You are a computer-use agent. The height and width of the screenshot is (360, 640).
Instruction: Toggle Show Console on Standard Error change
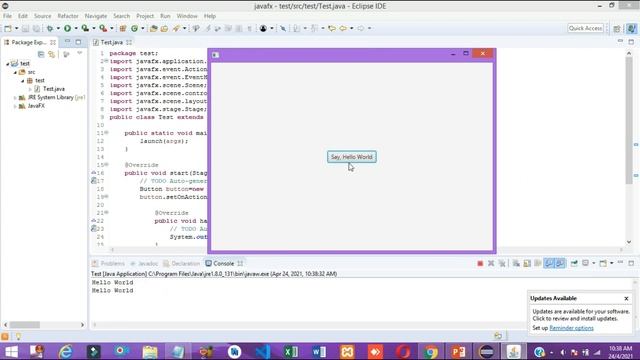tap(560, 264)
